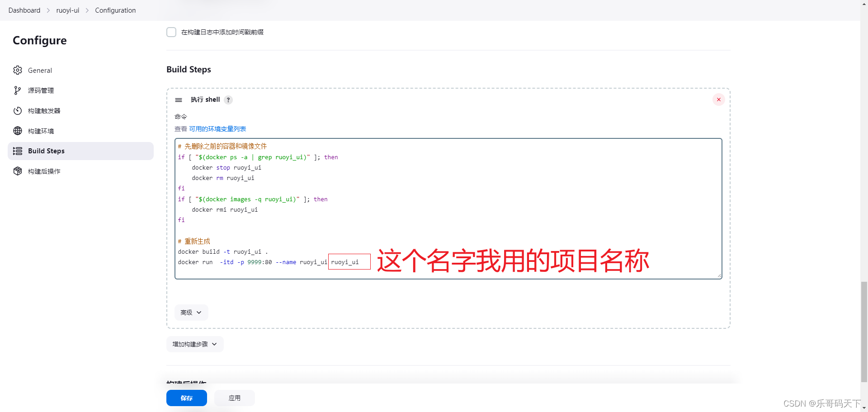The image size is (868, 412).
Task: Grab the shell step drag handle icon
Action: coord(179,100)
